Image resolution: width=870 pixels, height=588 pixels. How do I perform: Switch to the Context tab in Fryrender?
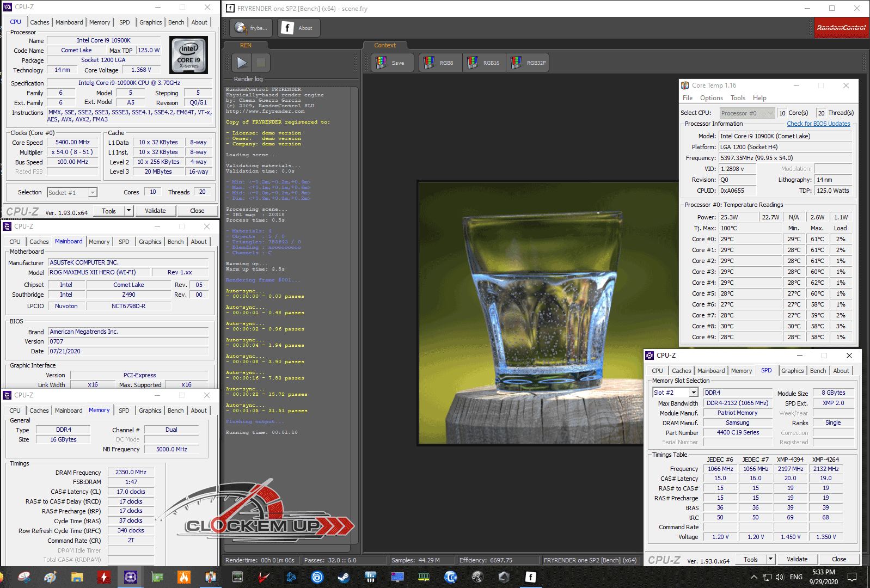click(384, 45)
